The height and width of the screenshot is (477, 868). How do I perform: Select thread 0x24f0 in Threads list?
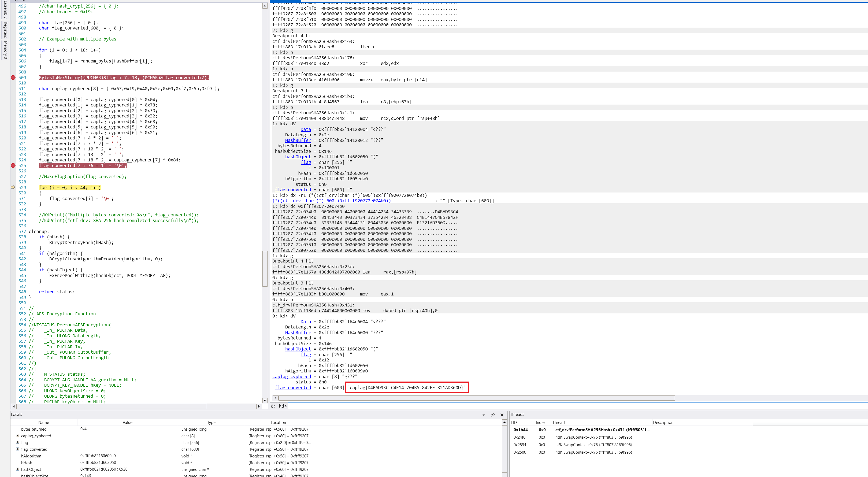click(x=519, y=437)
